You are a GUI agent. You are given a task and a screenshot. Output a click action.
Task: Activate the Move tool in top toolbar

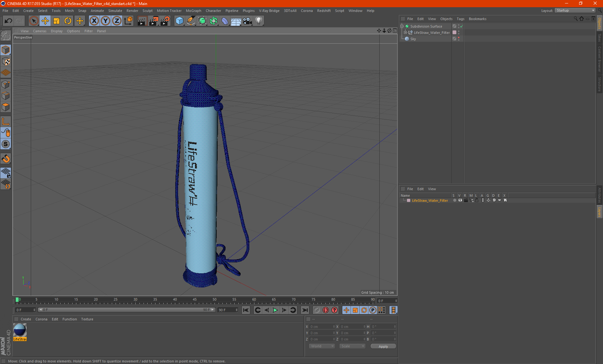click(x=45, y=21)
